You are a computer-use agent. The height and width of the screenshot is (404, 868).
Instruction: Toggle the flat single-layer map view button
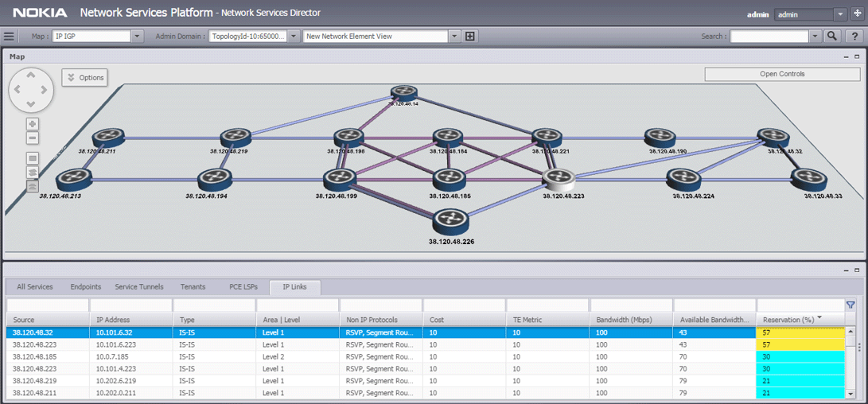pos(33,158)
